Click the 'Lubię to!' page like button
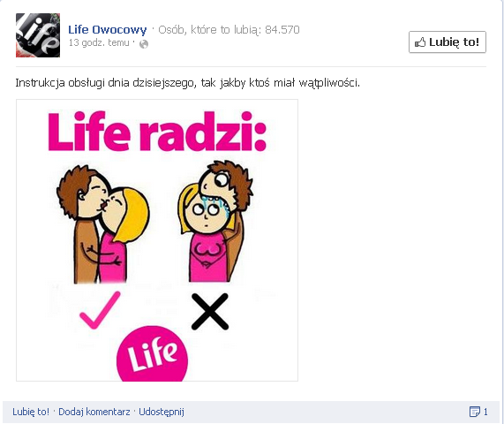This screenshot has height=424, width=504. 448,42
